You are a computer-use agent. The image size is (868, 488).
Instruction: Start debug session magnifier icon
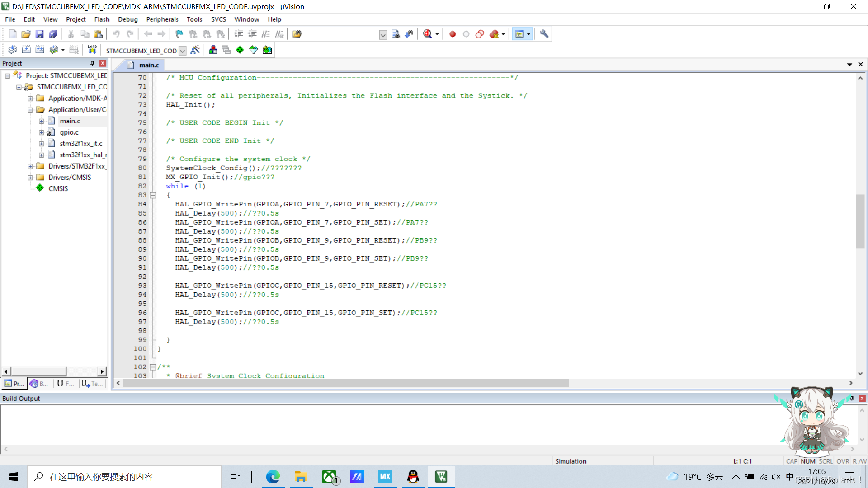point(427,34)
